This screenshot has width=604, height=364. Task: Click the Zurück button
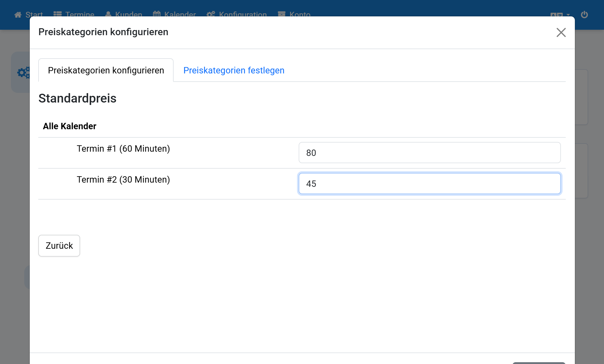(59, 246)
